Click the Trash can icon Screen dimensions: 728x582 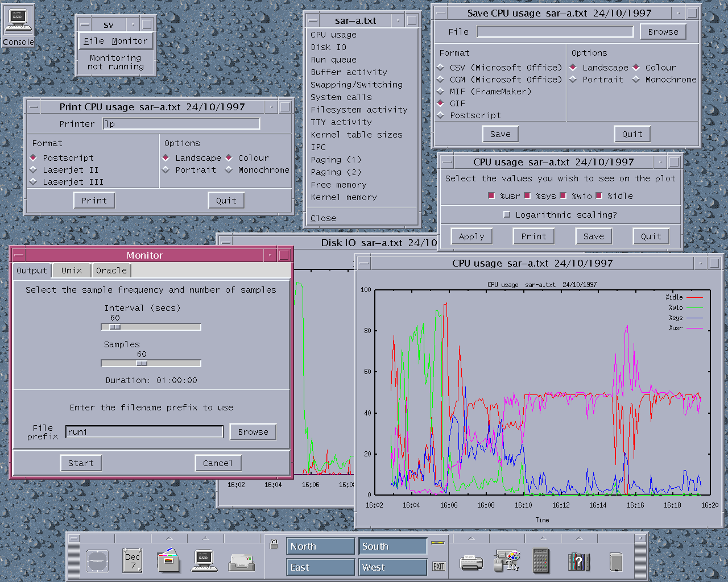(x=615, y=562)
